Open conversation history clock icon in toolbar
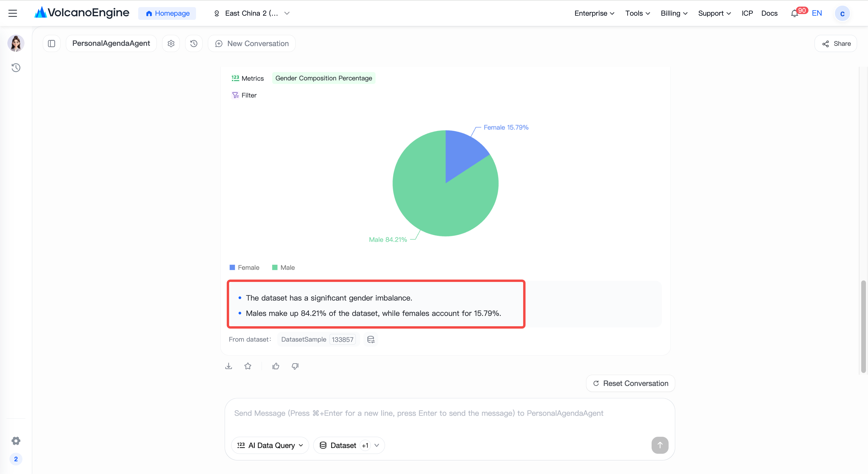 click(x=194, y=43)
